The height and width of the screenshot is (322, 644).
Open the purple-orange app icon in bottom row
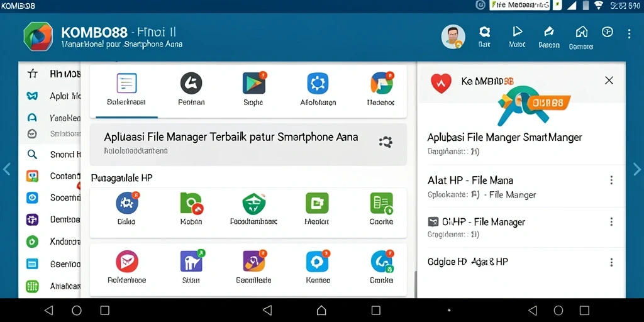(x=255, y=261)
